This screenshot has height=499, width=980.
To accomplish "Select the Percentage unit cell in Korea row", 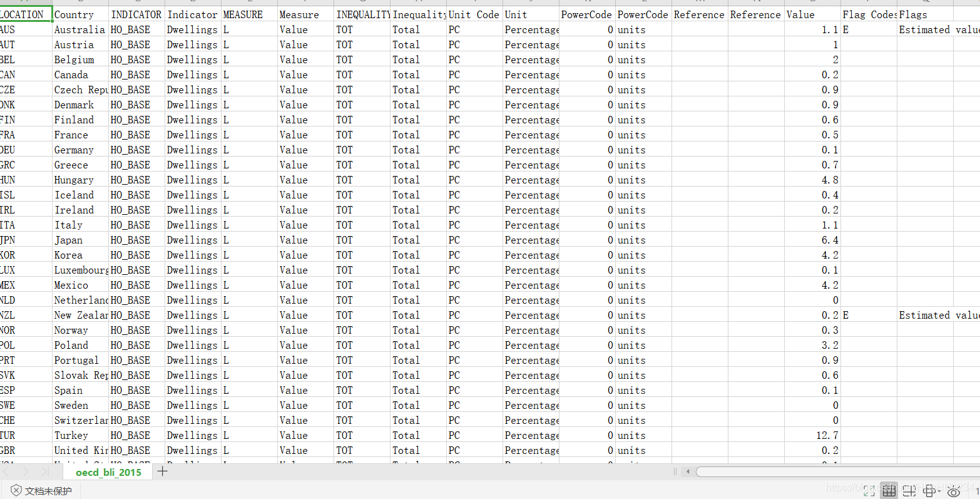I will coord(531,255).
